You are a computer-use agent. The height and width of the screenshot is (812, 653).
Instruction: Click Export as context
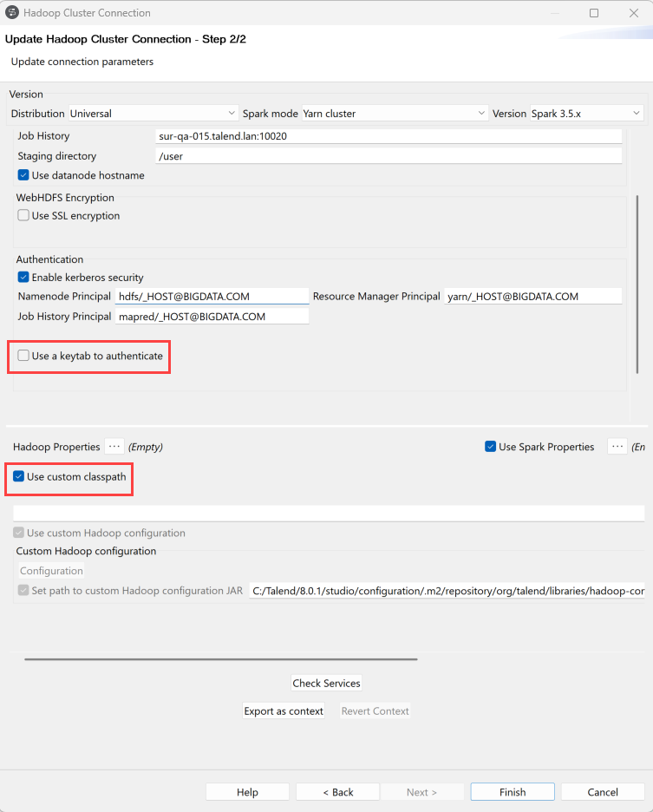(282, 710)
